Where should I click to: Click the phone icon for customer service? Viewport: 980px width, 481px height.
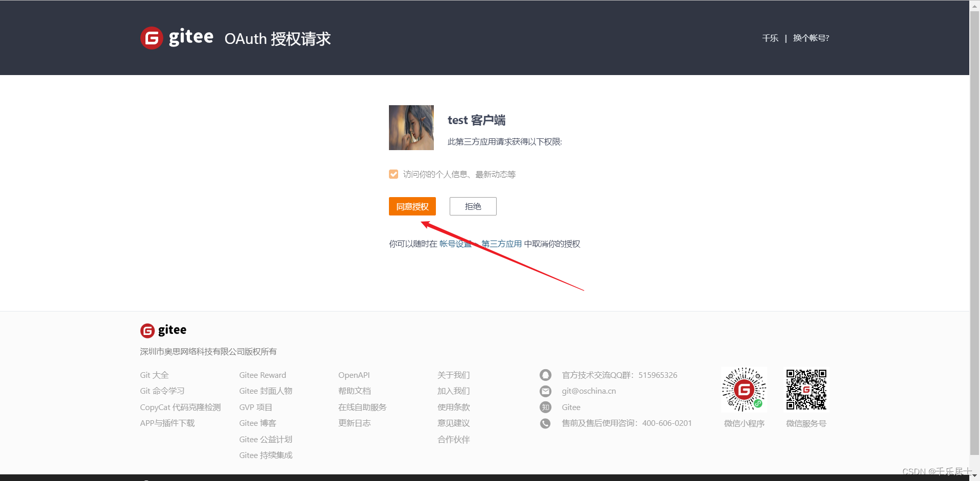[545, 423]
